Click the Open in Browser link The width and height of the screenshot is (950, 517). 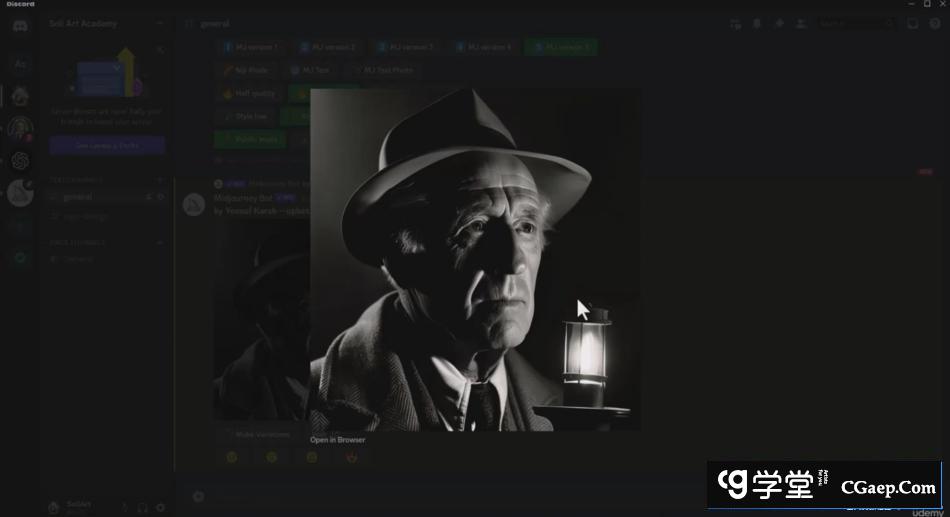(x=337, y=440)
